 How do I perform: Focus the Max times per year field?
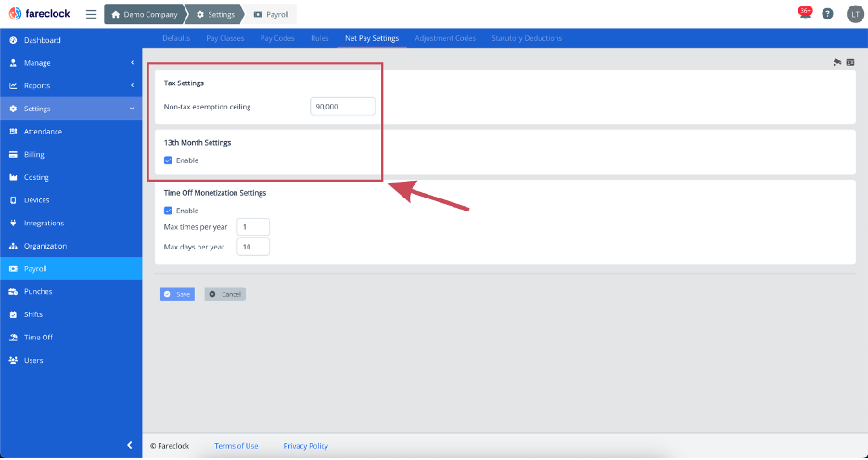[x=253, y=227]
